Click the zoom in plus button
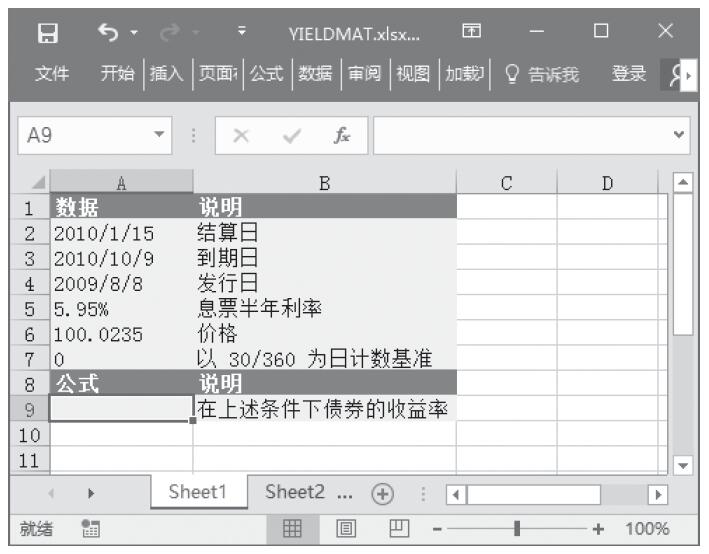Image resolution: width=709 pixels, height=554 pixels. [x=598, y=528]
